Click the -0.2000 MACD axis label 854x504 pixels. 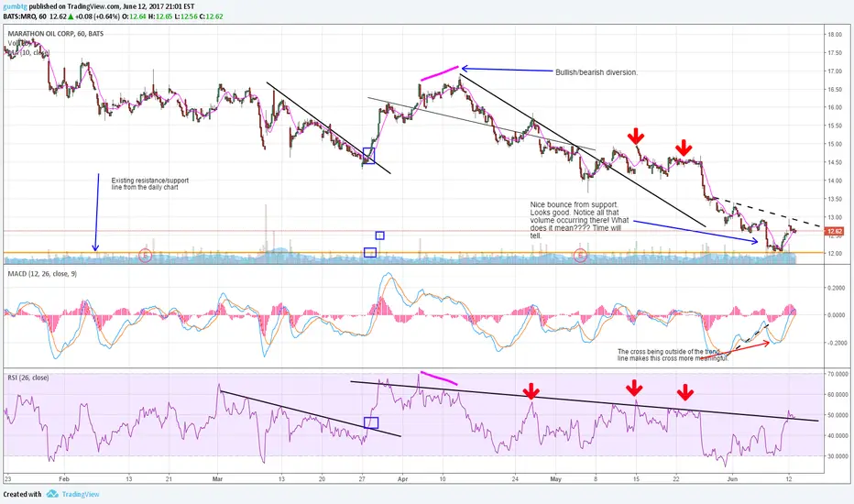click(x=836, y=343)
